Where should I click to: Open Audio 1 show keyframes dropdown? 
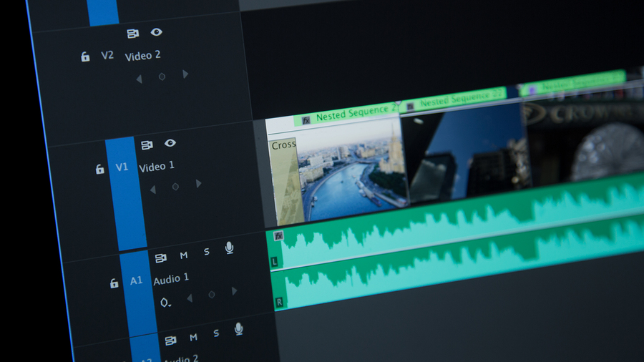(165, 303)
